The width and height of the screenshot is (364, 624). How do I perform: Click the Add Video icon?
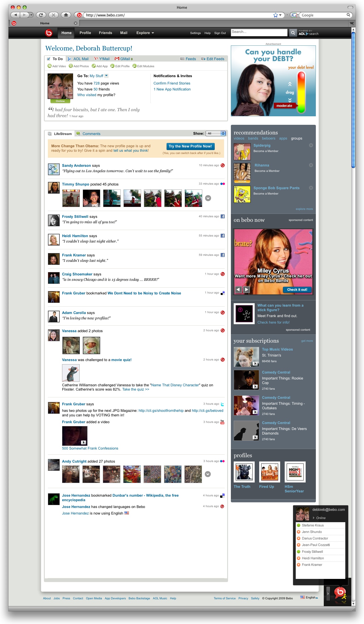50,66
